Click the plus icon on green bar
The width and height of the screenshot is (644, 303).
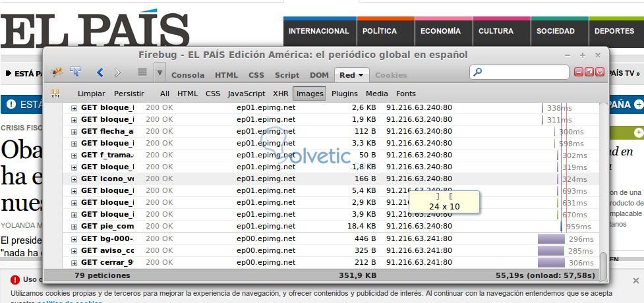pyautogui.click(x=638, y=132)
